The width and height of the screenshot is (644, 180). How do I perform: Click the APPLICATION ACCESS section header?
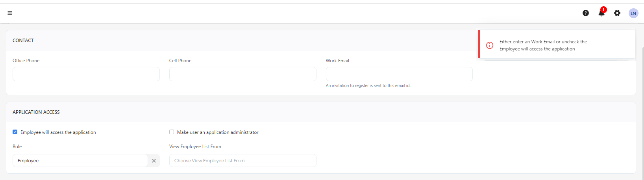[36, 112]
